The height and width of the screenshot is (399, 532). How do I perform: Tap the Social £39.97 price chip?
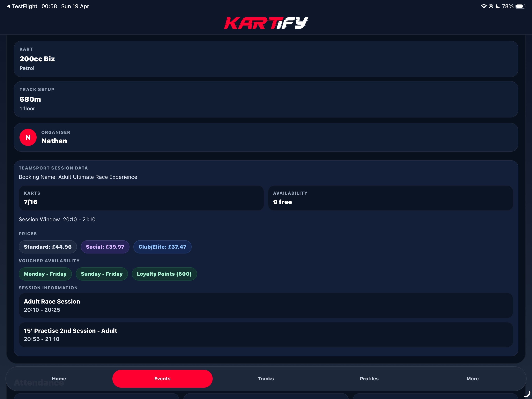tap(105, 247)
